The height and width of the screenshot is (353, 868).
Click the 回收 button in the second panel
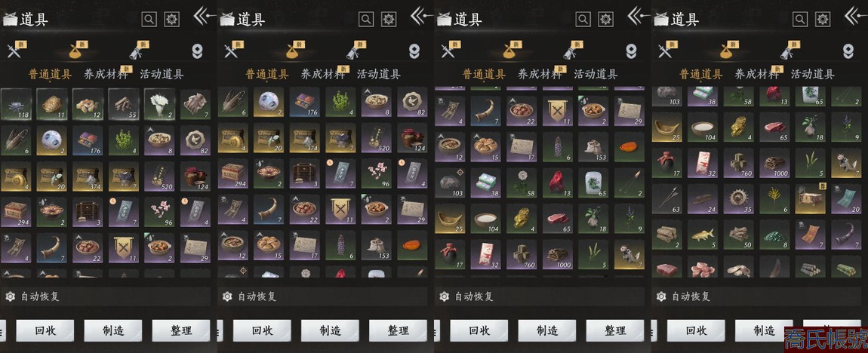tap(262, 331)
